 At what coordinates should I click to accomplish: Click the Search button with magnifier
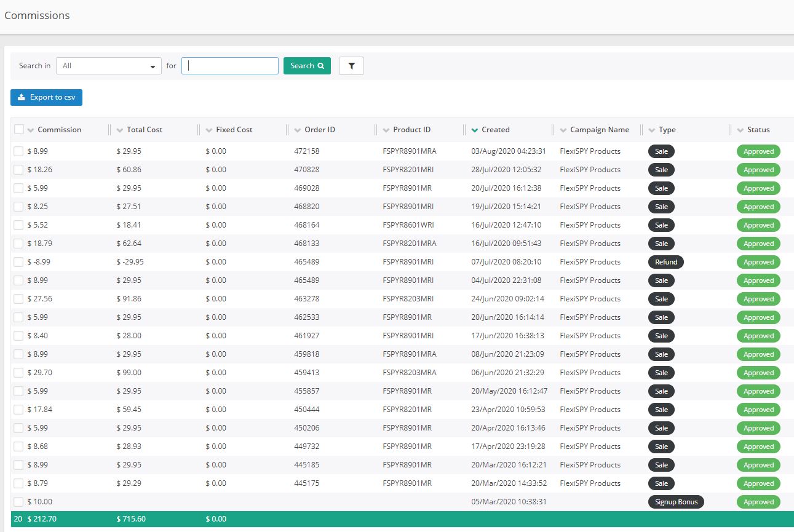click(307, 66)
